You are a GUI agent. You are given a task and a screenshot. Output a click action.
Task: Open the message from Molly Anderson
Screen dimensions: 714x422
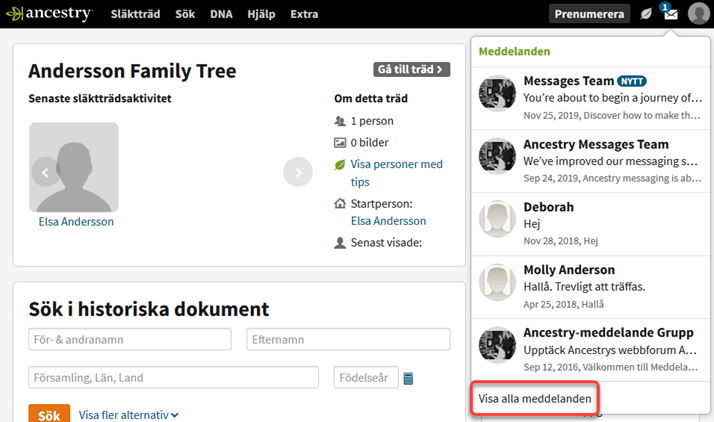[590, 287]
